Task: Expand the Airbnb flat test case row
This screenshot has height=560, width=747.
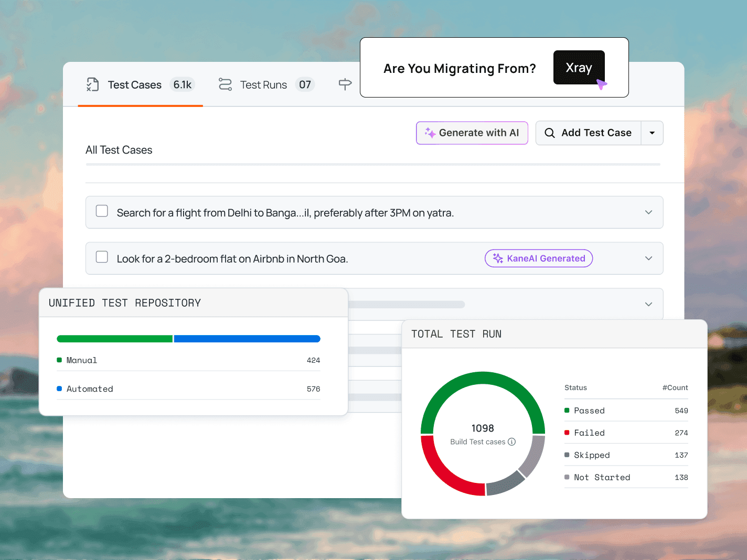Action: [x=648, y=259]
